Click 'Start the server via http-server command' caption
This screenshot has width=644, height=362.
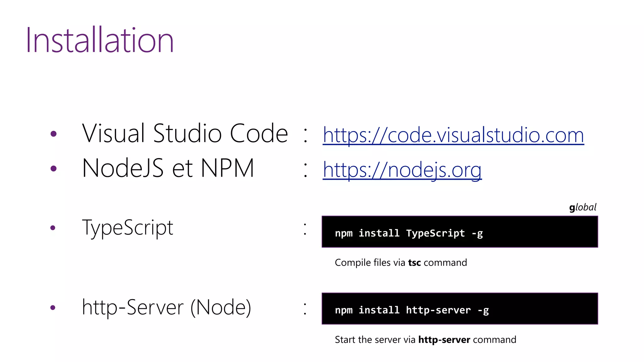coord(425,340)
